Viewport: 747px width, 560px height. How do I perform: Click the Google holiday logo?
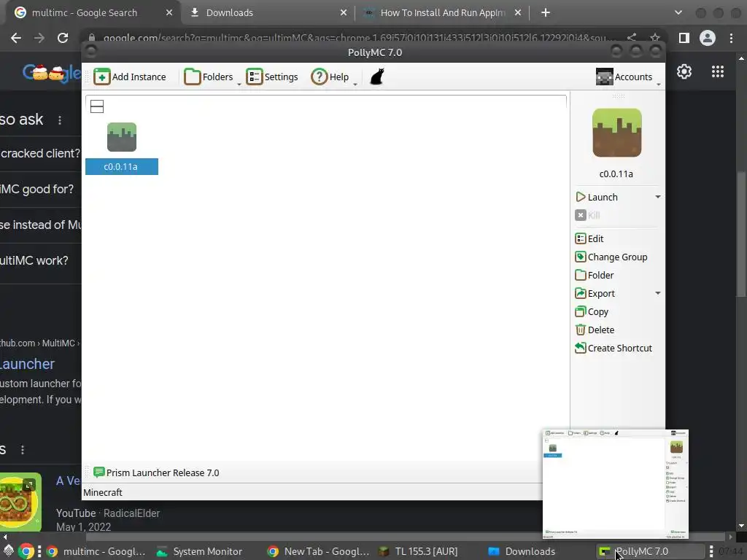click(52, 73)
